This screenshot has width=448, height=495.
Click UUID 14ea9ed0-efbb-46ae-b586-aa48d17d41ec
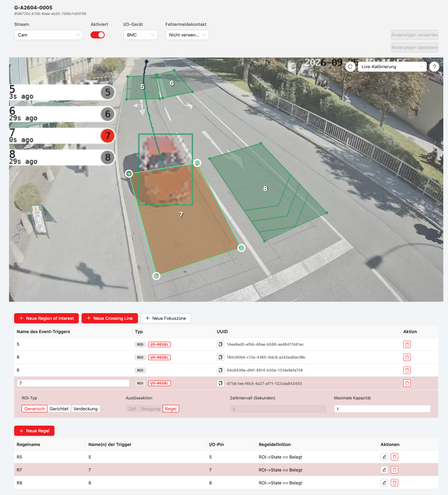[265, 345]
